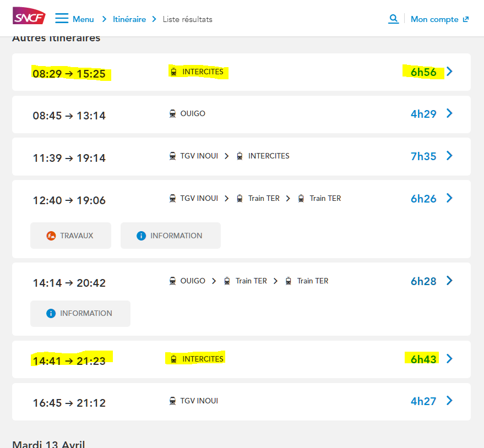Click the INFORMATION button under 14:14 trip
This screenshot has width=484, height=448.
[x=80, y=314]
